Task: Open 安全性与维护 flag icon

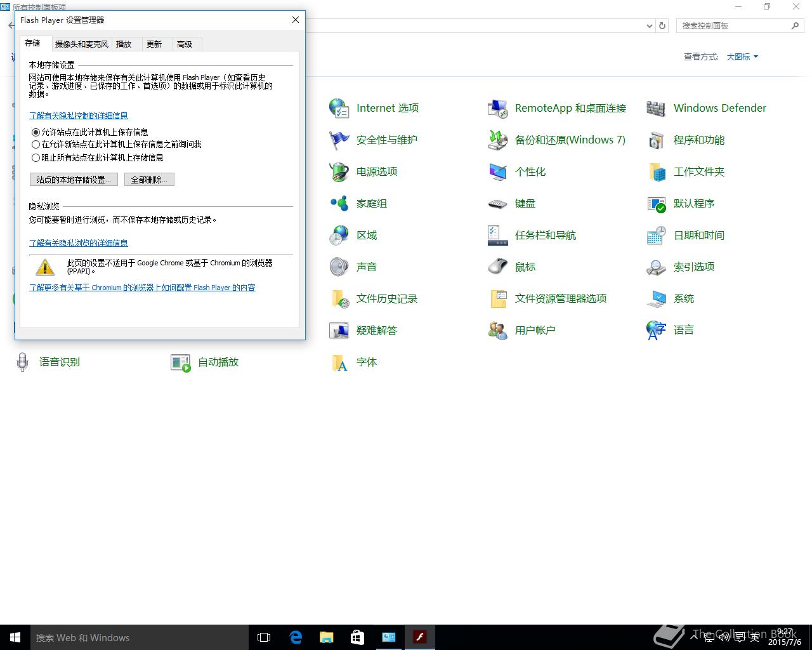Action: (x=339, y=140)
